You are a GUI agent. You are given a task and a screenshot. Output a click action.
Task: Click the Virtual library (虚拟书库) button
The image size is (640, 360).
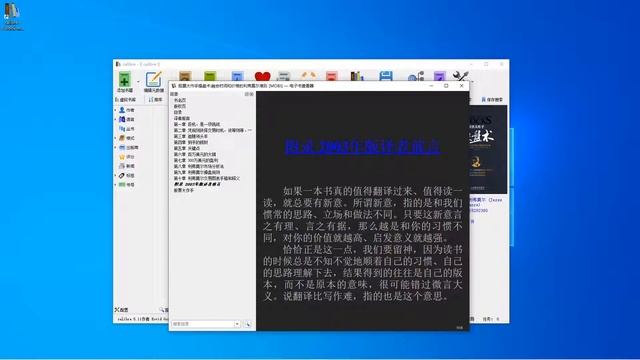pos(125,100)
